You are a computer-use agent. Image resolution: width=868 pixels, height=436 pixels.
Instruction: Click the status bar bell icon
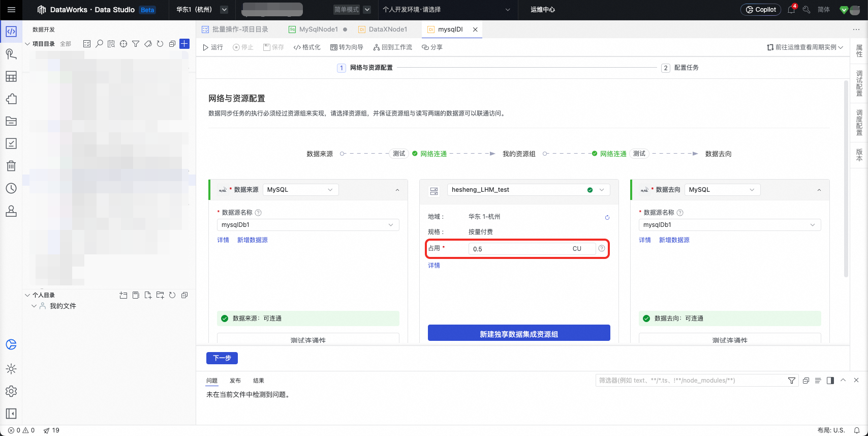pyautogui.click(x=857, y=430)
